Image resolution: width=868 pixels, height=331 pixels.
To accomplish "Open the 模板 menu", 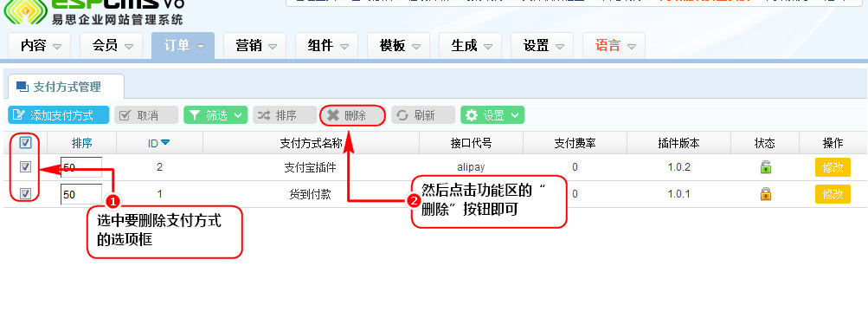I will tap(399, 45).
